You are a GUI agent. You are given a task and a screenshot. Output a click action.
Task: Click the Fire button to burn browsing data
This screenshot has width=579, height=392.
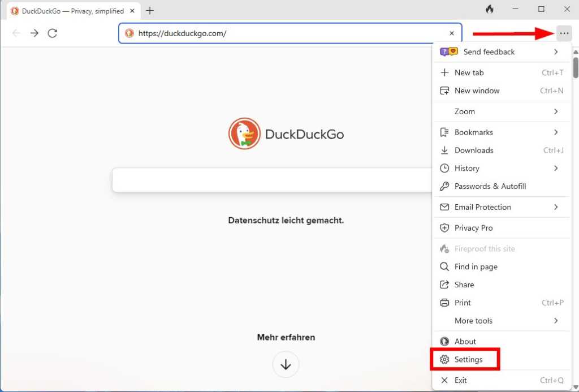pos(490,9)
